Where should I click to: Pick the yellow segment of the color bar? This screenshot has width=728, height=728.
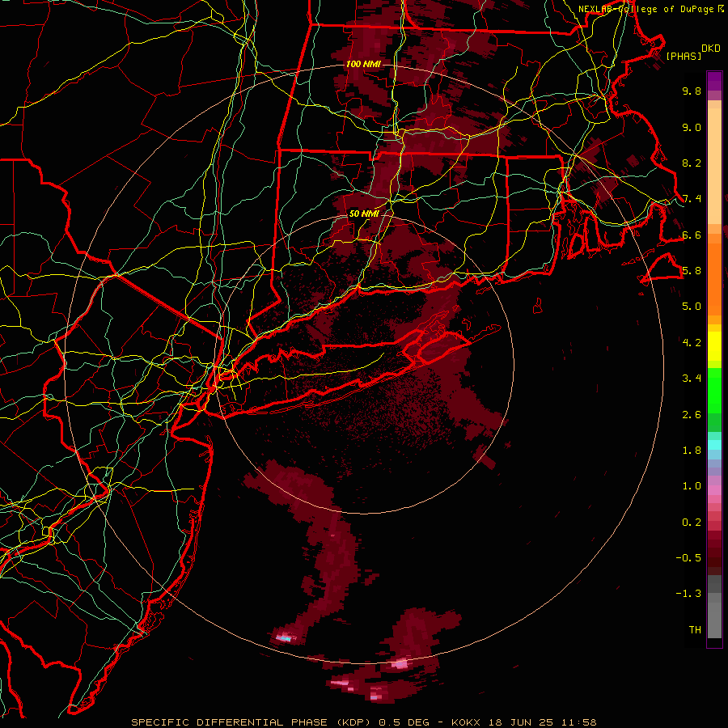[714, 346]
